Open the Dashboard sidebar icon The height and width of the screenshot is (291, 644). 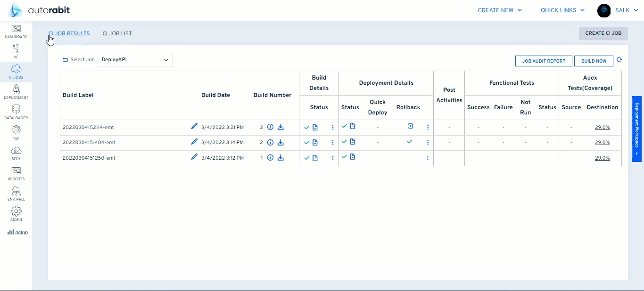click(16, 29)
